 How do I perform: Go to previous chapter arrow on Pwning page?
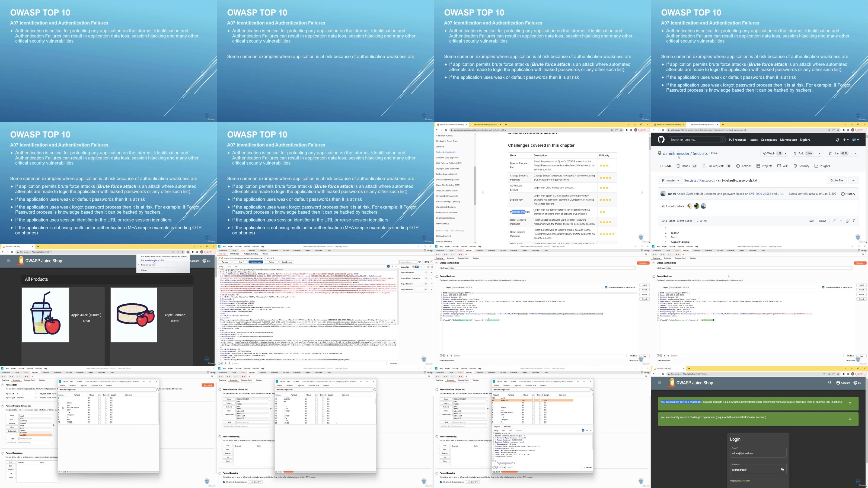(x=483, y=193)
